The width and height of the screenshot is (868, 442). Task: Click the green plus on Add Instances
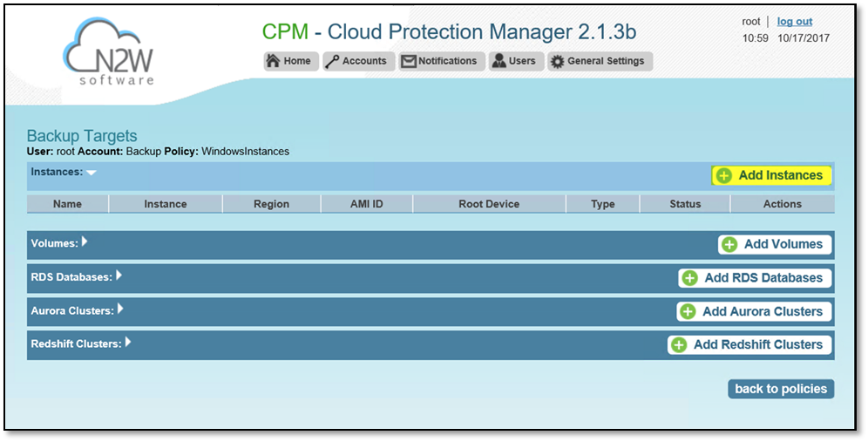(723, 175)
